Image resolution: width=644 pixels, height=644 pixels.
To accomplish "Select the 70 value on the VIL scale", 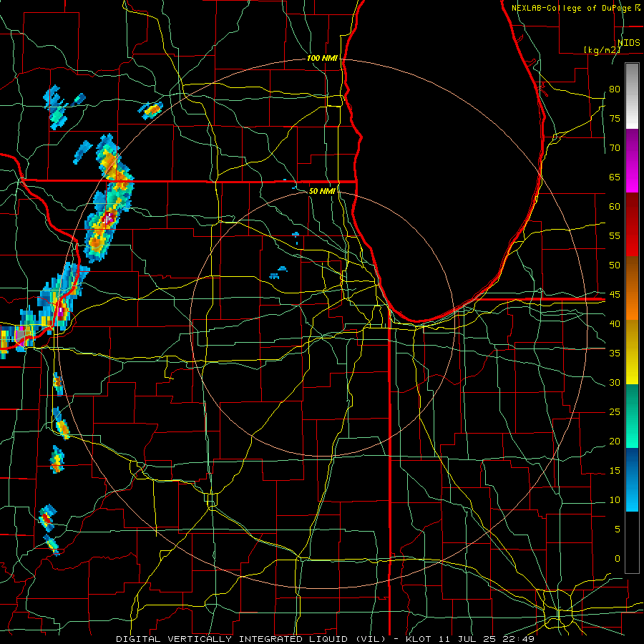I will pyautogui.click(x=615, y=148).
